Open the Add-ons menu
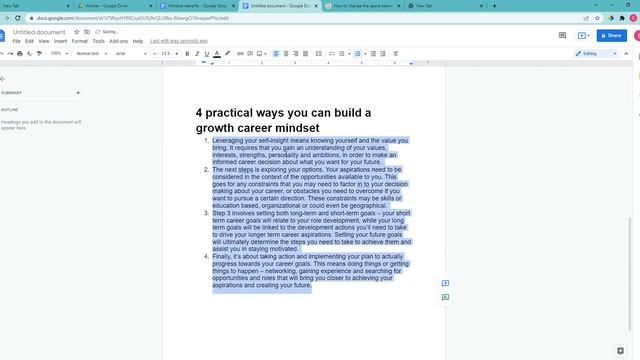Screen dimensions: 640x360 (x=118, y=41)
